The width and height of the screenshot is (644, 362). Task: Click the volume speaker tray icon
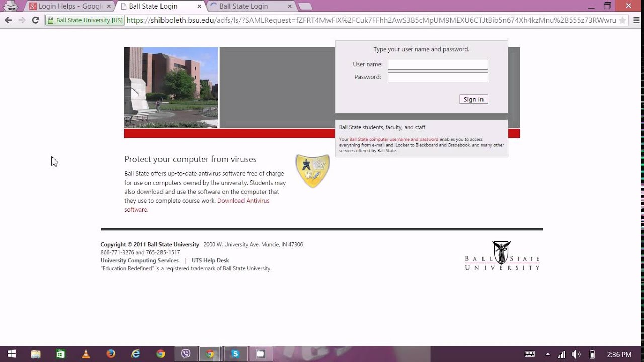click(577, 354)
